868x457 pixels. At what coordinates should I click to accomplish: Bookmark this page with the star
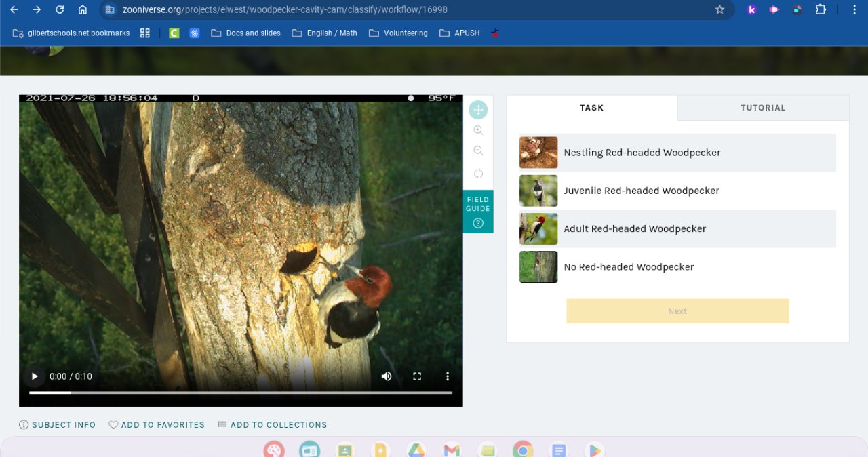coord(719,9)
